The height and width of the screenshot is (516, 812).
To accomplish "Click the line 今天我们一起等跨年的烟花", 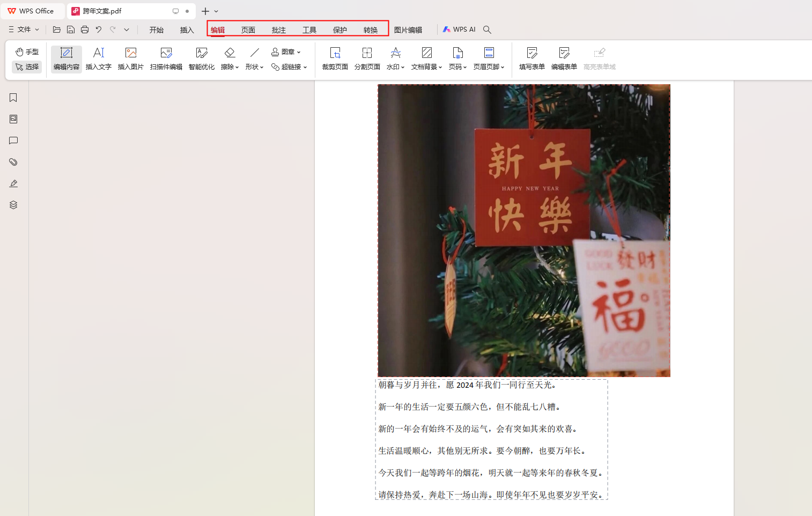I will point(492,473).
